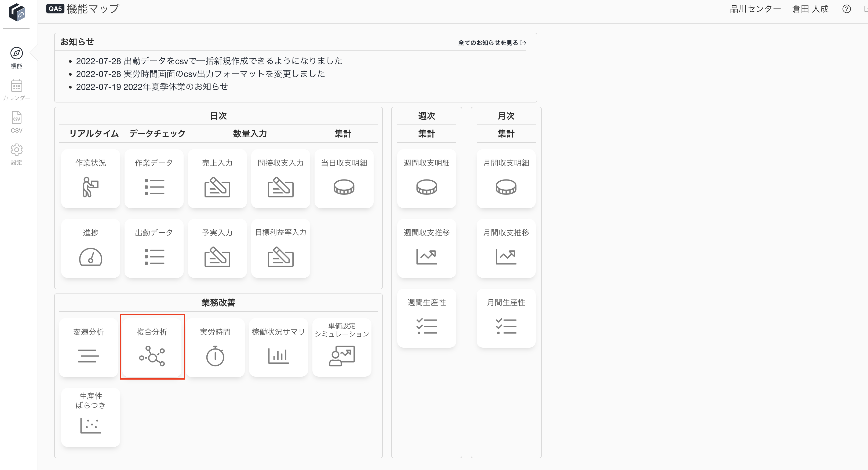868x470 pixels.
Task: Open the 作業データ list card
Action: point(154,179)
